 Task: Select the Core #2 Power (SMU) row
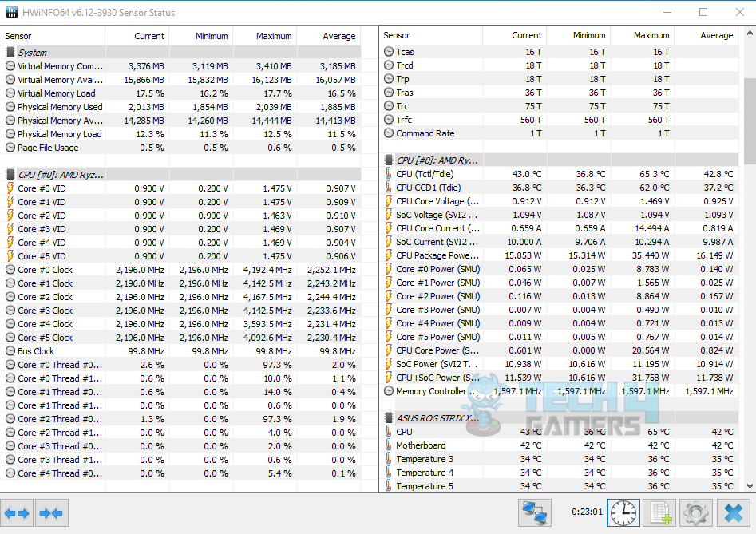pos(559,296)
